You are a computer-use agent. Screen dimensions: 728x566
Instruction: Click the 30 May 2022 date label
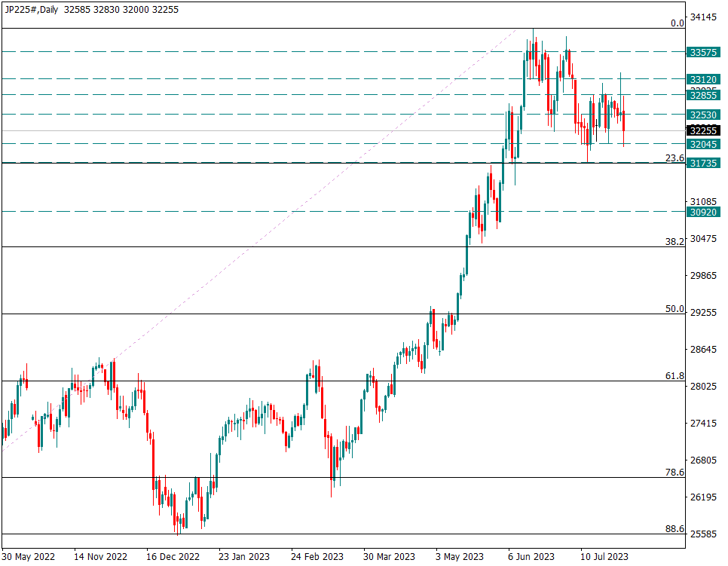pos(29,557)
